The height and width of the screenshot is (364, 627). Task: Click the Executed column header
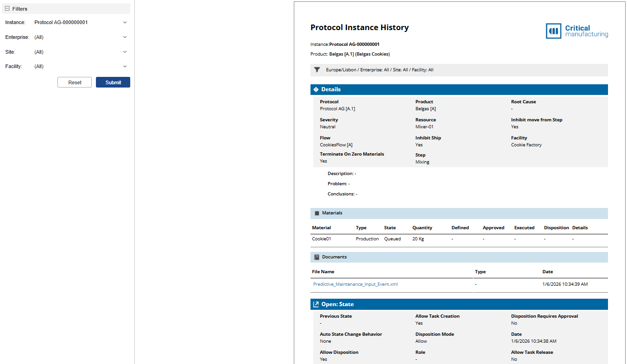tap(525, 228)
